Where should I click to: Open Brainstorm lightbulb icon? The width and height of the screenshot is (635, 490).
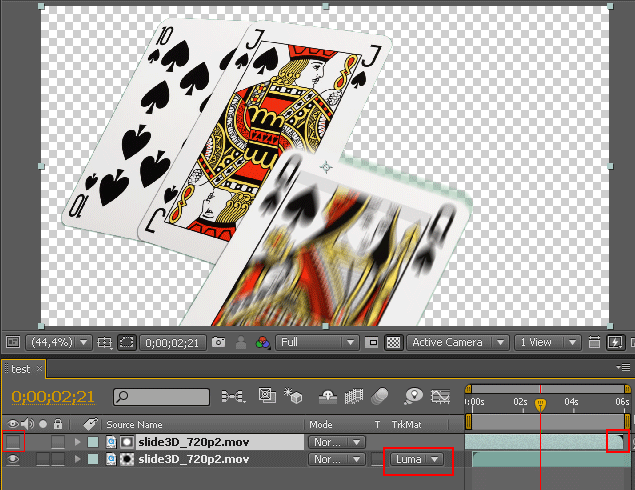(x=413, y=396)
